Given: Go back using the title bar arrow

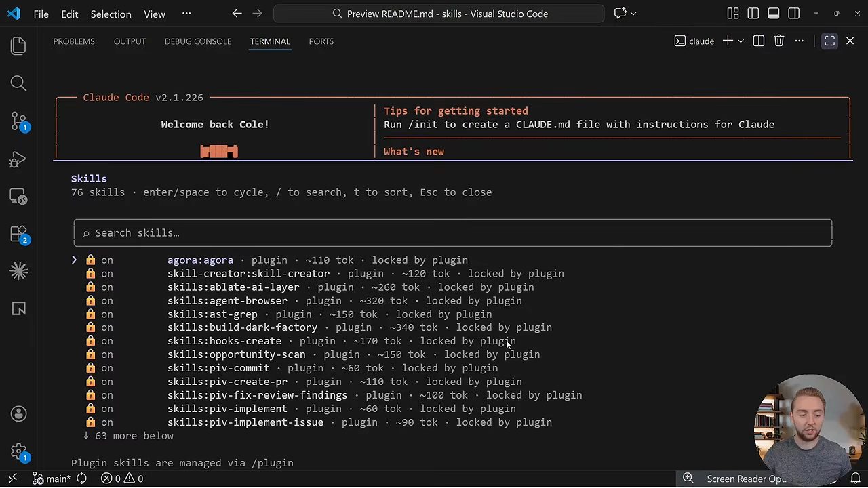Looking at the screenshot, I should 237,14.
